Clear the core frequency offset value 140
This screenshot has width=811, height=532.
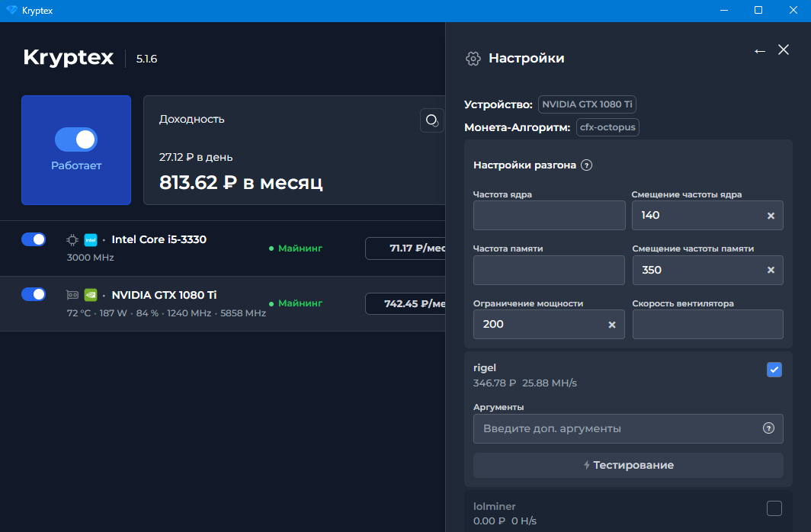tap(771, 216)
